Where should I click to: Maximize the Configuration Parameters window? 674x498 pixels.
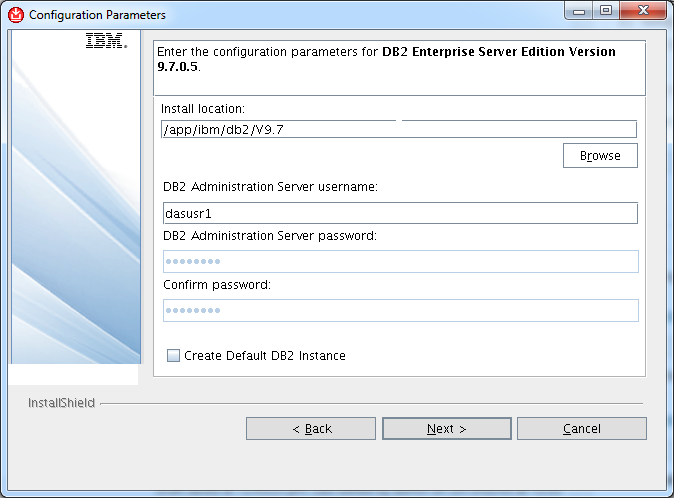606,11
